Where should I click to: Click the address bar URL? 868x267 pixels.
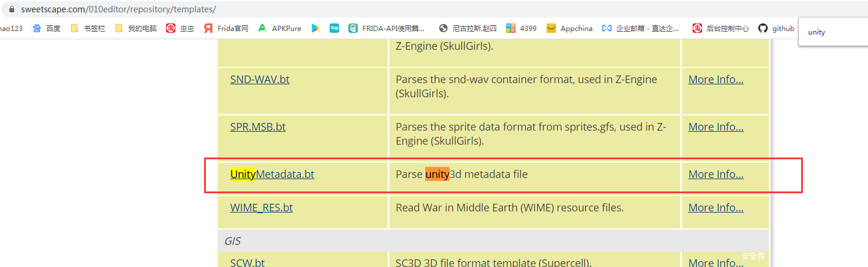(118, 9)
